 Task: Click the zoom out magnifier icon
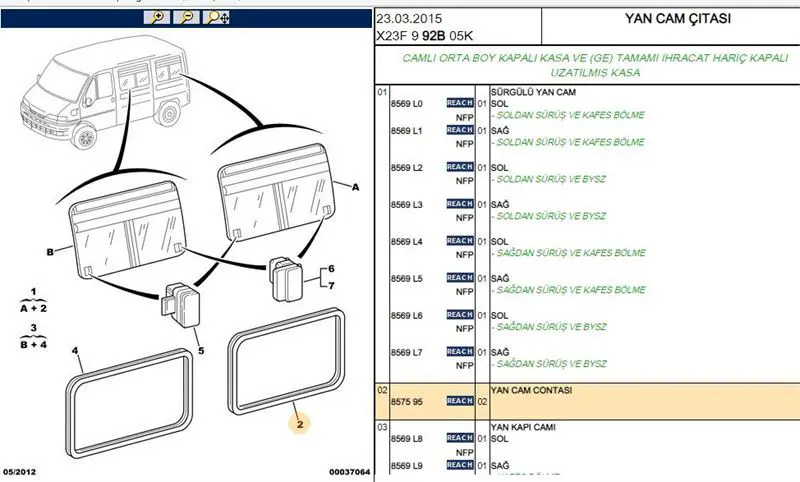pos(187,17)
